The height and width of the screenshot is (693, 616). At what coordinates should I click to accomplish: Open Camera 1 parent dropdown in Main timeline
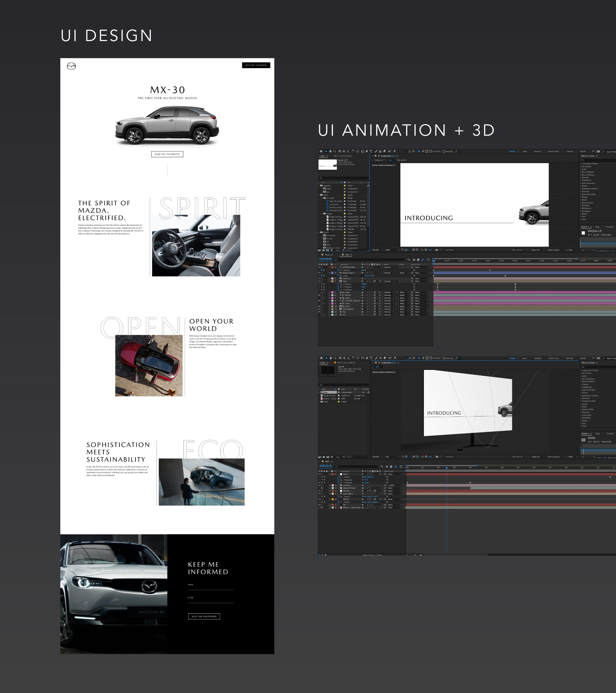[394, 485]
